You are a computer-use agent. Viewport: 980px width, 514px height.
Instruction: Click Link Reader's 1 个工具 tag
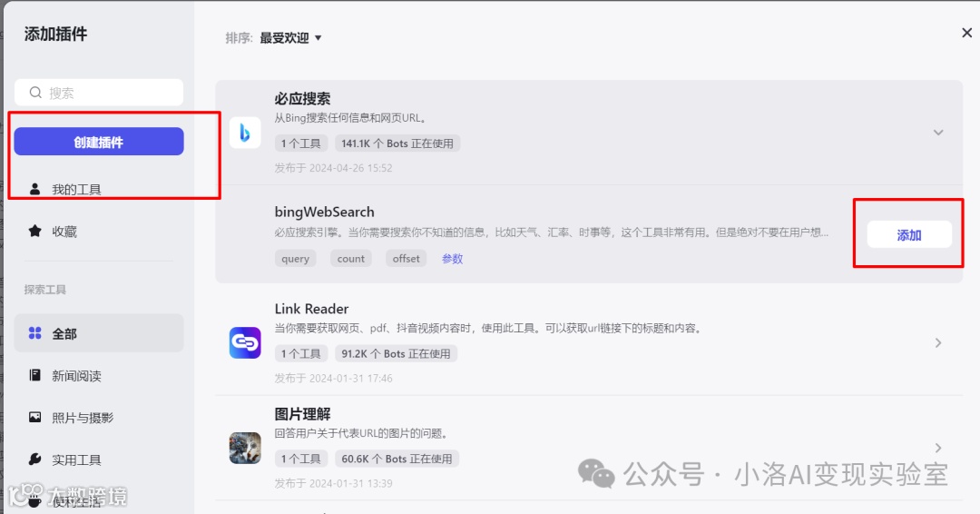(x=300, y=353)
